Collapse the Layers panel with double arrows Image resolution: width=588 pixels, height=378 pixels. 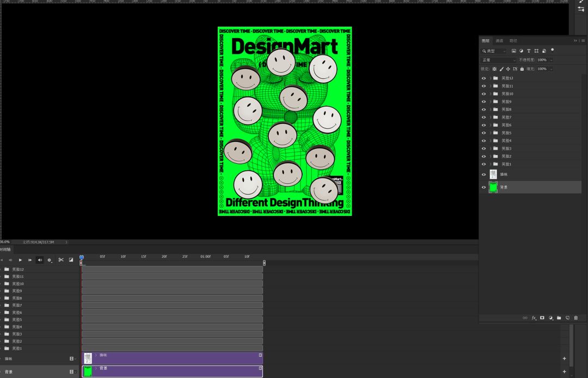575,40
